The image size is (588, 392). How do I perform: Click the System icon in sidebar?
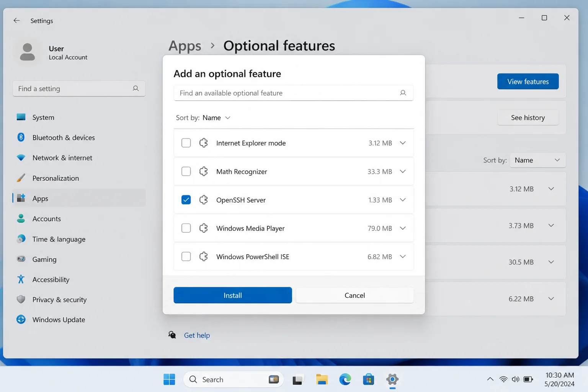tap(21, 117)
